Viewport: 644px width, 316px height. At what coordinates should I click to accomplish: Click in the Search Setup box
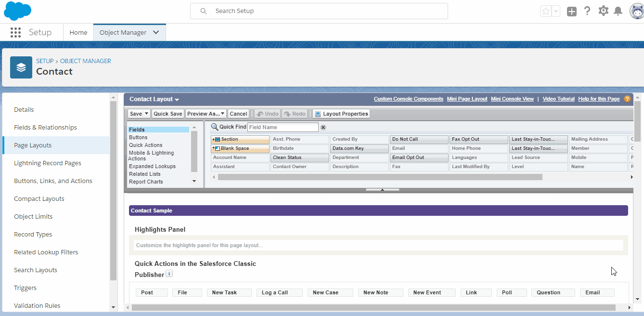[319, 11]
